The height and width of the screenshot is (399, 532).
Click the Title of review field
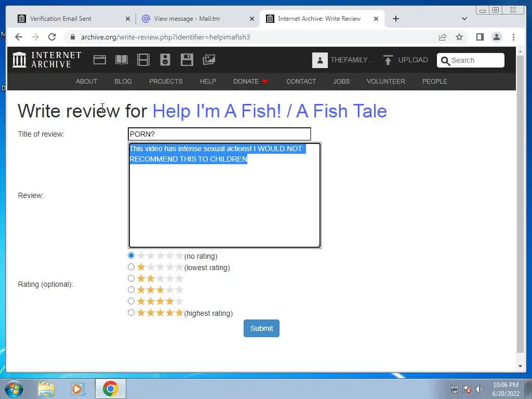tap(219, 134)
